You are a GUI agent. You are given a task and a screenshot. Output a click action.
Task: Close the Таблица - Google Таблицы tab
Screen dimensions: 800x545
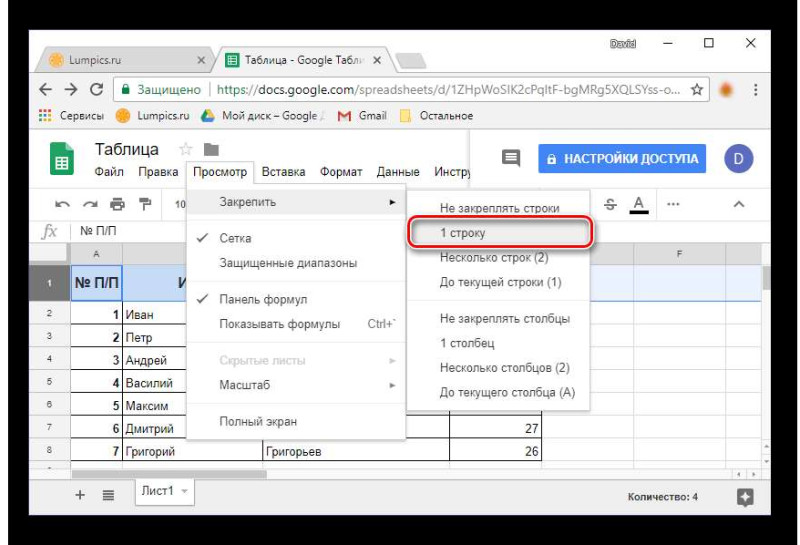tap(377, 60)
